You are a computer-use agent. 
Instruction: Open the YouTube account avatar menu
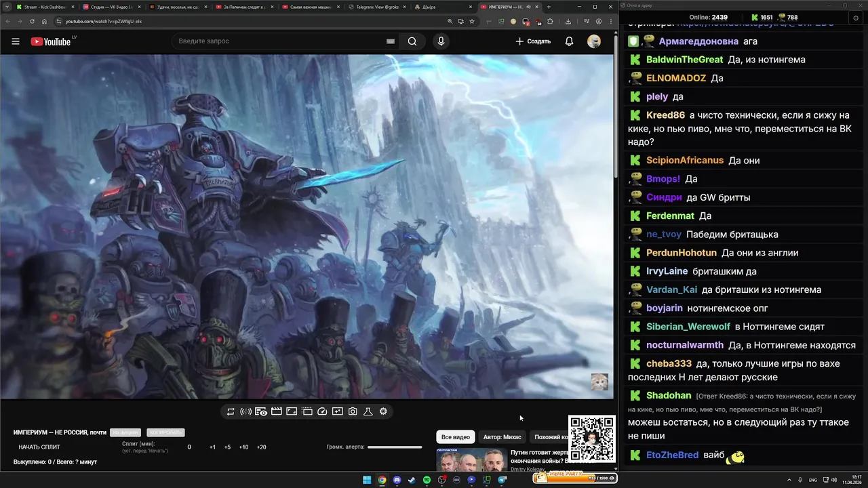594,41
